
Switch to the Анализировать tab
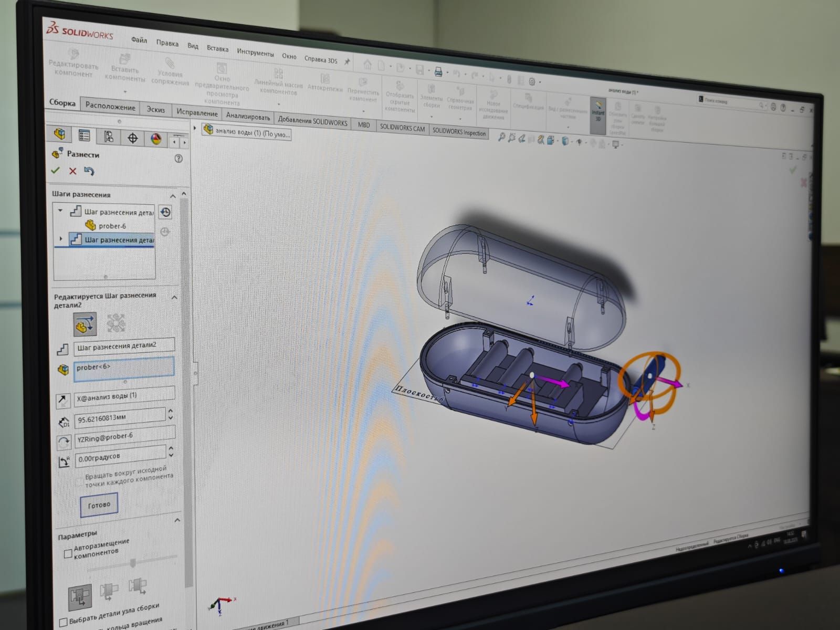point(248,117)
